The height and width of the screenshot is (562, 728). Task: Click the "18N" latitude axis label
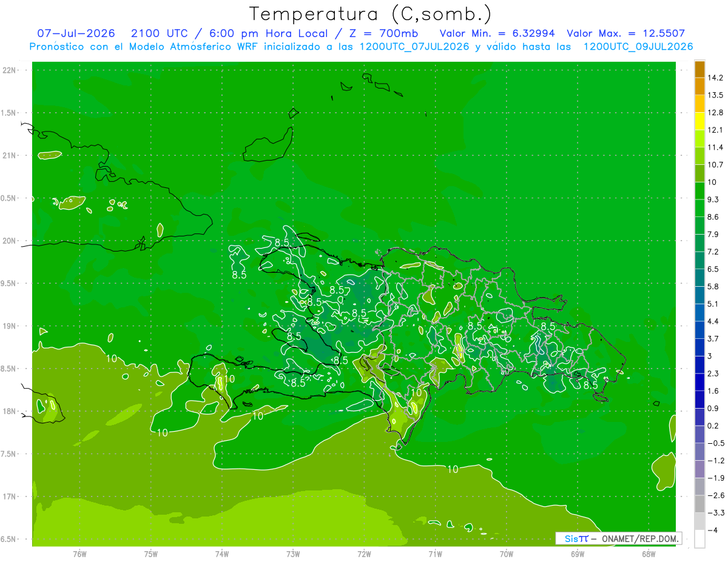(10, 411)
